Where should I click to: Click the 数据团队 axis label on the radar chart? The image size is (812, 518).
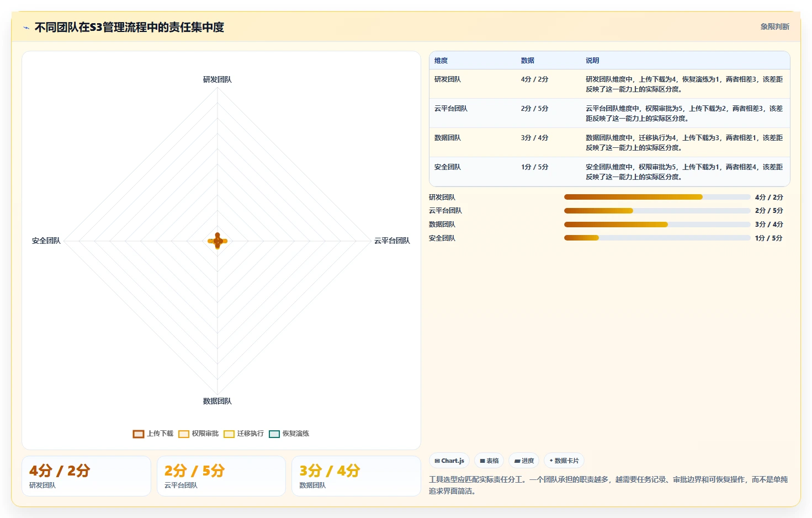(217, 401)
